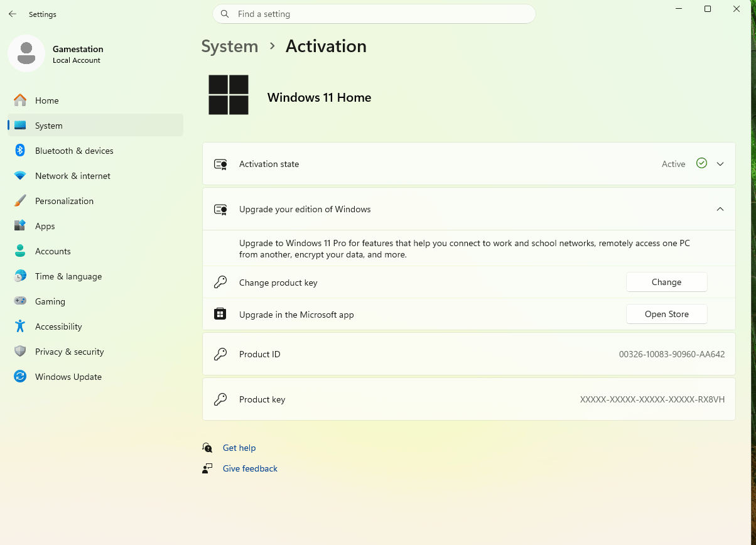Click the Windows Update sync icon
This screenshot has width=756, height=545.
[x=20, y=377]
